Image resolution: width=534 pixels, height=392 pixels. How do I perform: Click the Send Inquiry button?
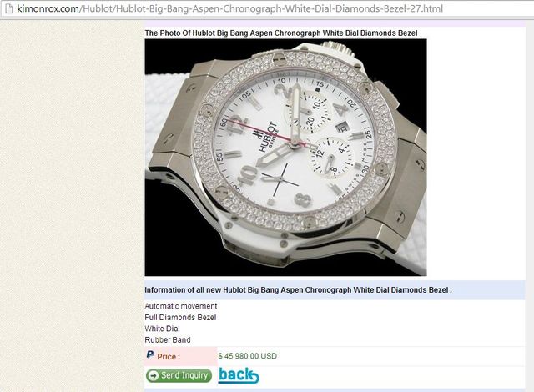179,375
